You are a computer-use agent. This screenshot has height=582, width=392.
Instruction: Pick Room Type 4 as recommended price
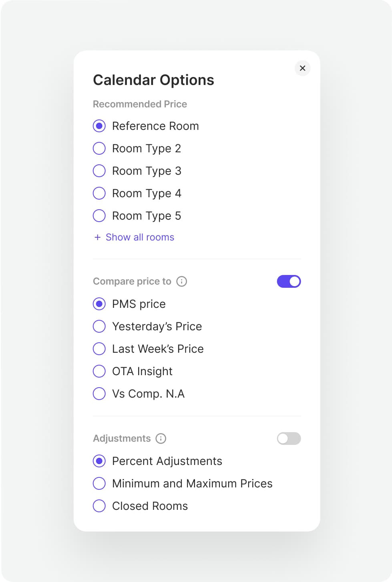tap(99, 193)
